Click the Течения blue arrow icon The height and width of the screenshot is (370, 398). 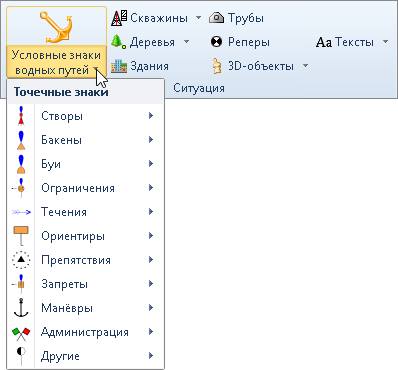pos(21,212)
